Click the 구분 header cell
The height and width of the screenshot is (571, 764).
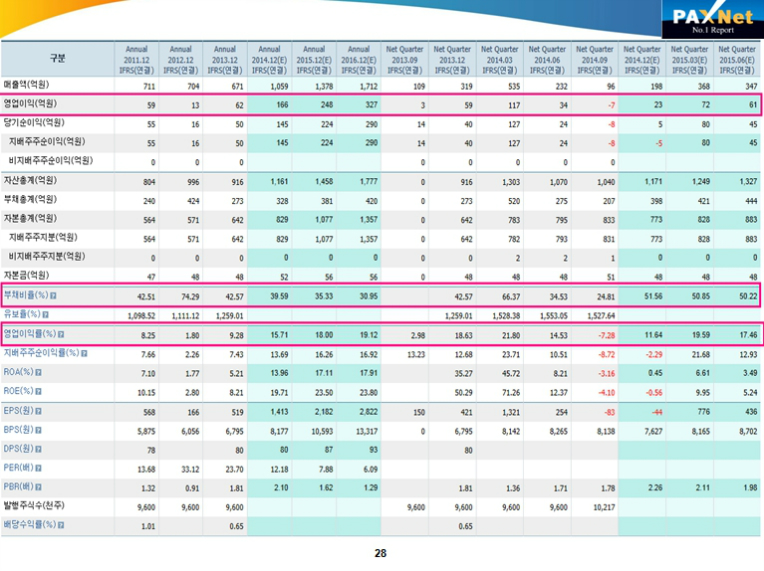[x=58, y=59]
